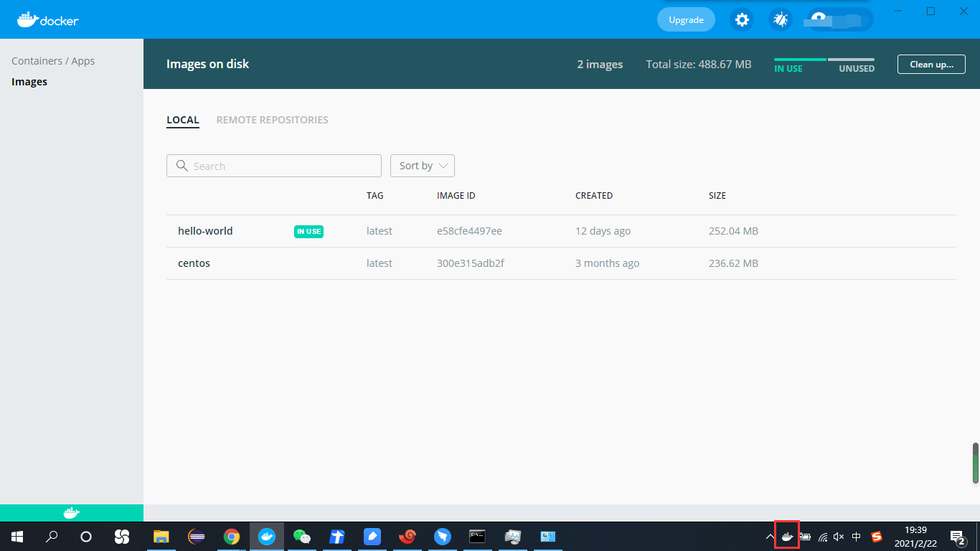Click the 'Images on disk' heading
Screen dimensions: 980x551
click(x=208, y=64)
